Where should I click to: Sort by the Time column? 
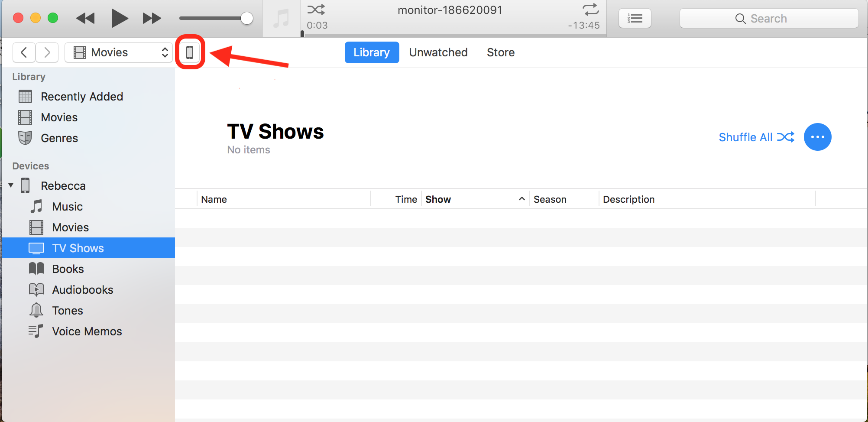(396, 199)
